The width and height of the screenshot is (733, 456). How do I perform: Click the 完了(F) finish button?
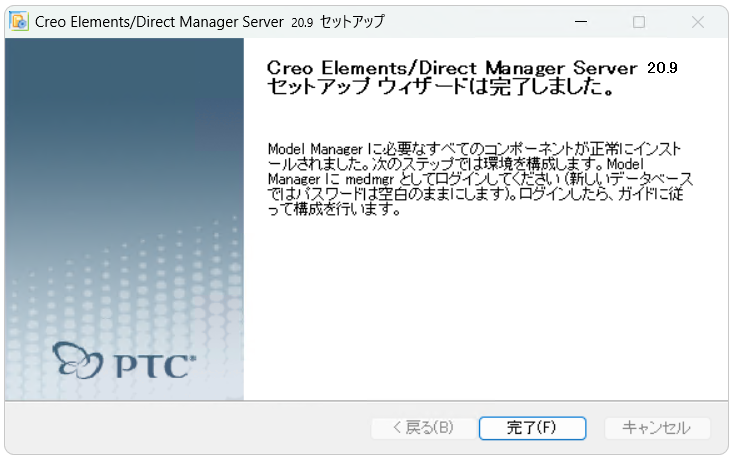click(x=532, y=428)
